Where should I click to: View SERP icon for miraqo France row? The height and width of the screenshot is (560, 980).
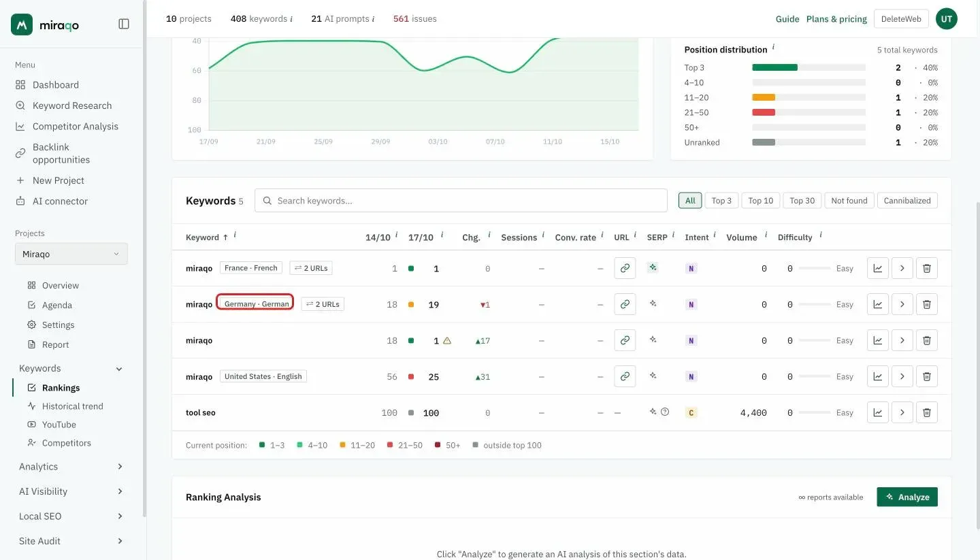tap(653, 267)
